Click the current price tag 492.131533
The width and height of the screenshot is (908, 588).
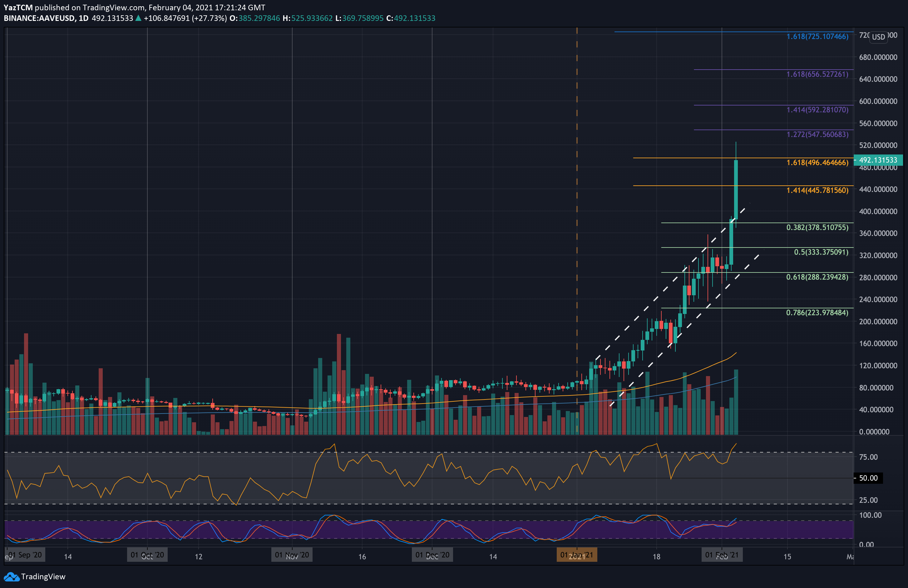click(x=878, y=160)
